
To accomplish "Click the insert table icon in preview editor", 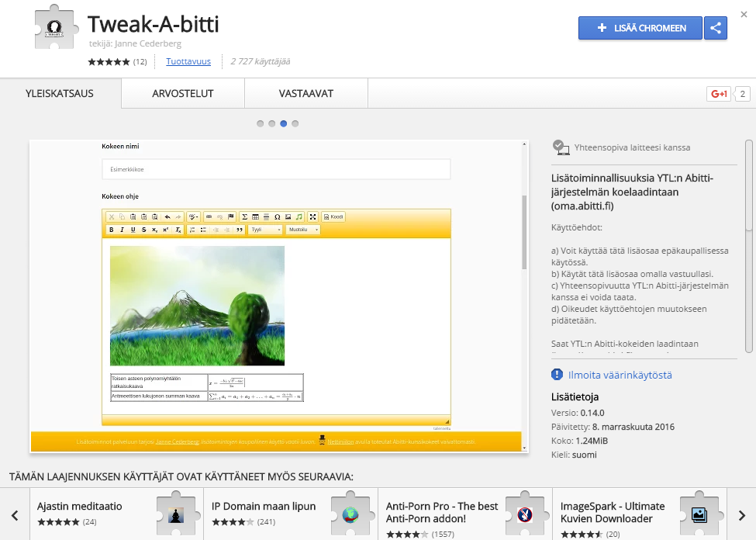I will (256, 216).
